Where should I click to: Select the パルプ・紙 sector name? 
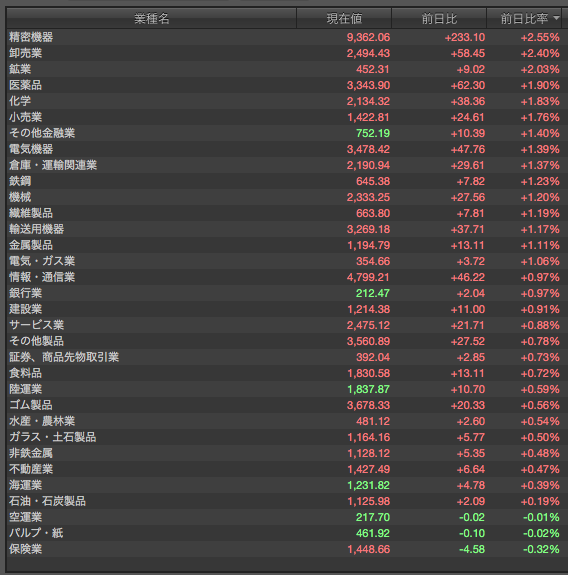tap(36, 533)
